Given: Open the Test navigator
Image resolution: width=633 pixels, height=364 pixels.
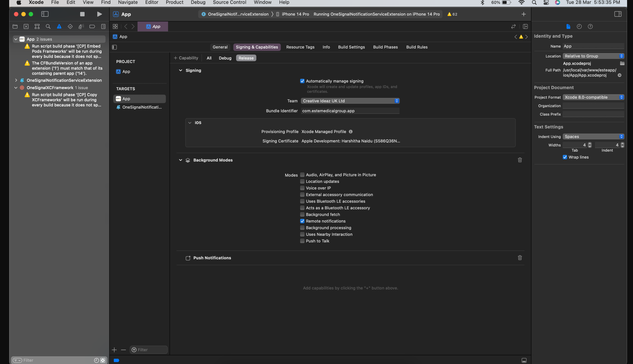Looking at the screenshot, I should [x=70, y=26].
